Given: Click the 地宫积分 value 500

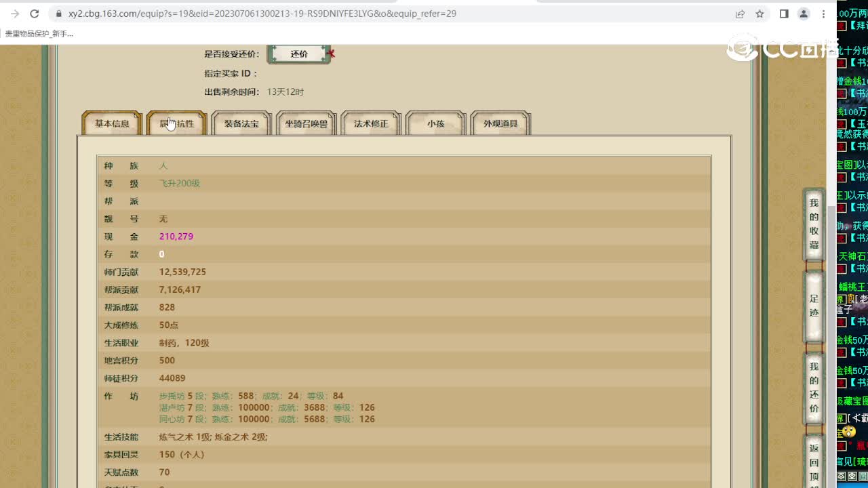Looking at the screenshot, I should 167,361.
